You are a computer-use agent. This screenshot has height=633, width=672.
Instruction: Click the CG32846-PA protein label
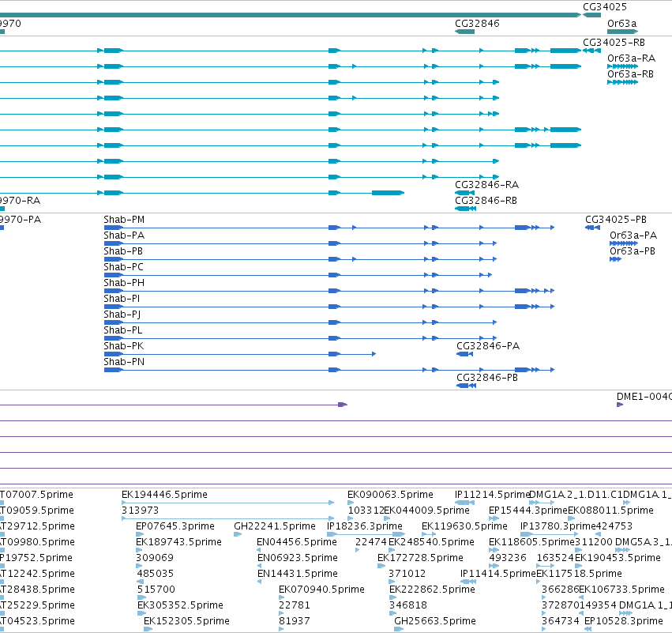click(x=488, y=346)
